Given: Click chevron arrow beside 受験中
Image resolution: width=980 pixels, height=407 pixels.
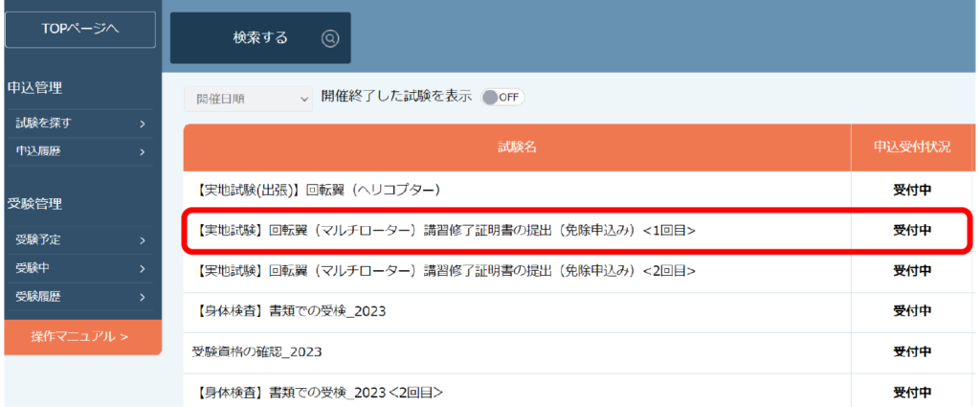Looking at the screenshot, I should tap(142, 269).
